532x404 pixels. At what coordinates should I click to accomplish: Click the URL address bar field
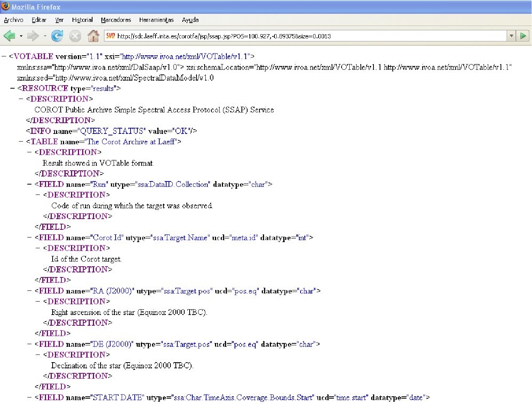pyautogui.click(x=307, y=36)
